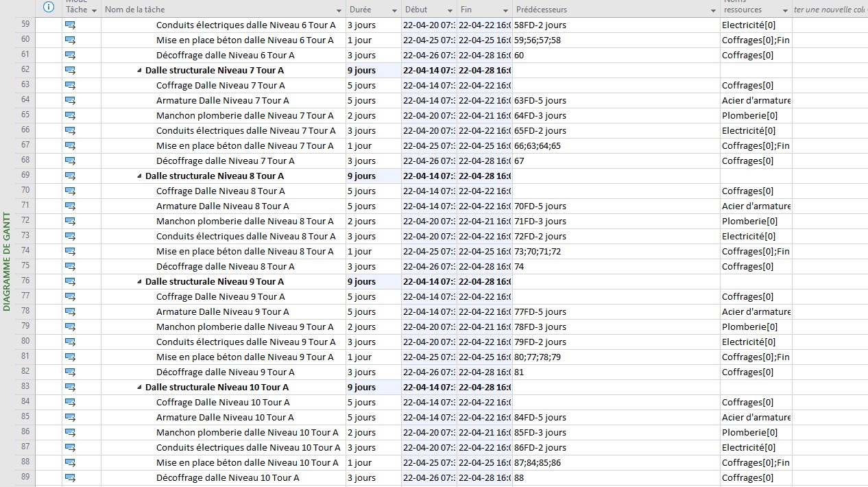Screen dimensions: 868x487
Task: Click the Indicators info icon column header
Action: (48, 8)
